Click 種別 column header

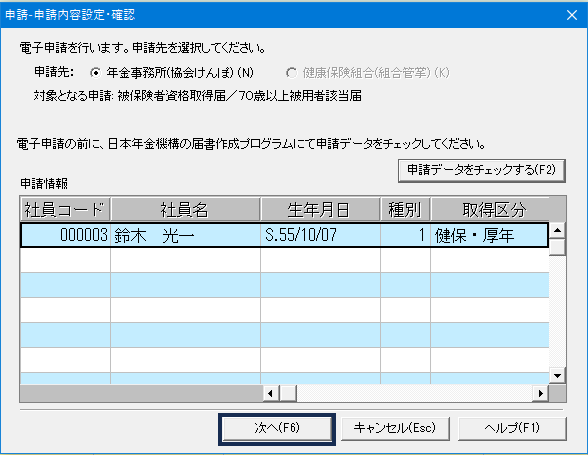[405, 209]
